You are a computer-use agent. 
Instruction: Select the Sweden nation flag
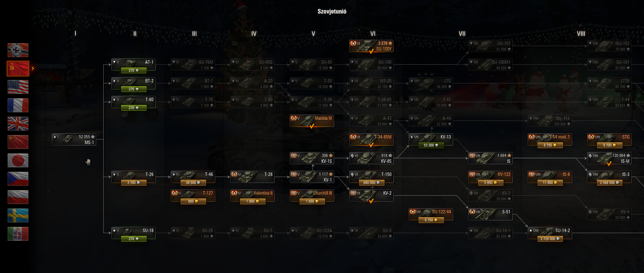pyautogui.click(x=18, y=215)
